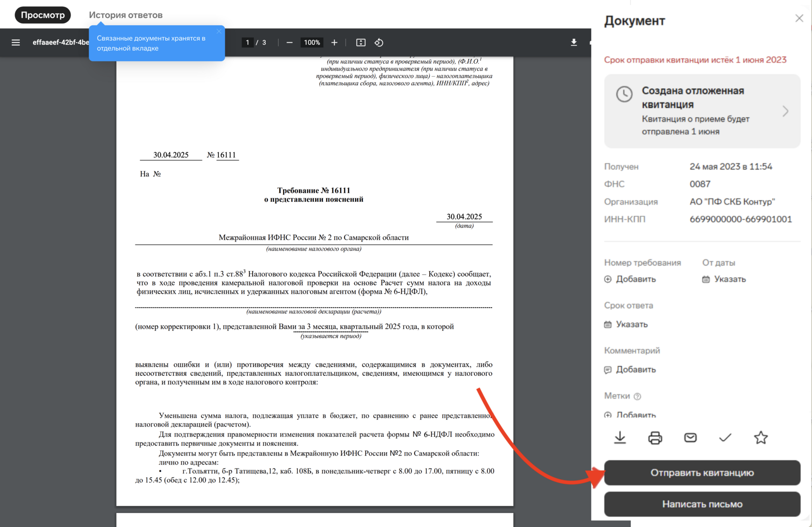
Task: Click the PDF file name effaaeef-42bf
Action: tap(60, 43)
